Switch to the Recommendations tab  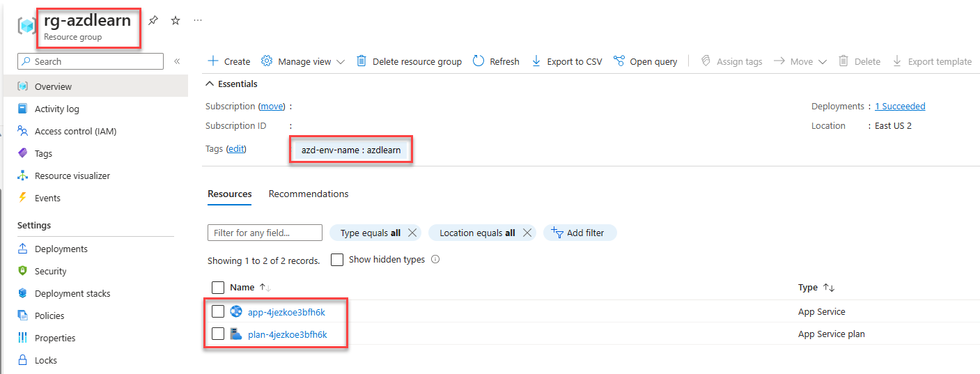pyautogui.click(x=309, y=194)
